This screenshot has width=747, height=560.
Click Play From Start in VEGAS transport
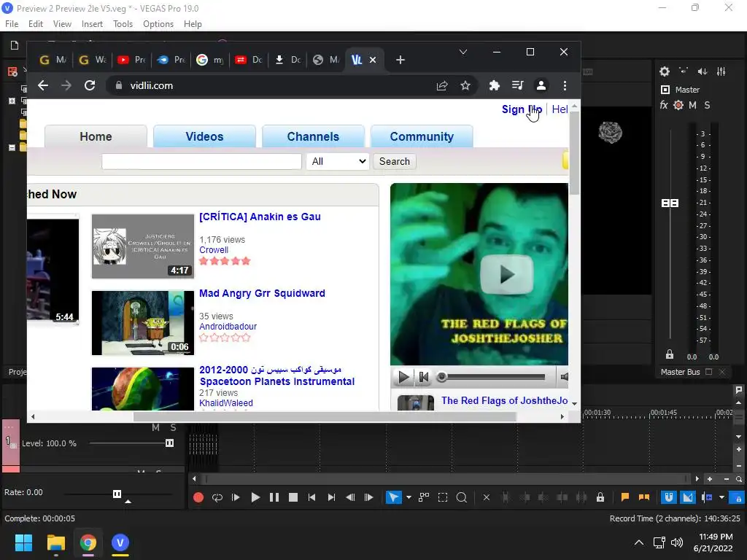pos(236,497)
